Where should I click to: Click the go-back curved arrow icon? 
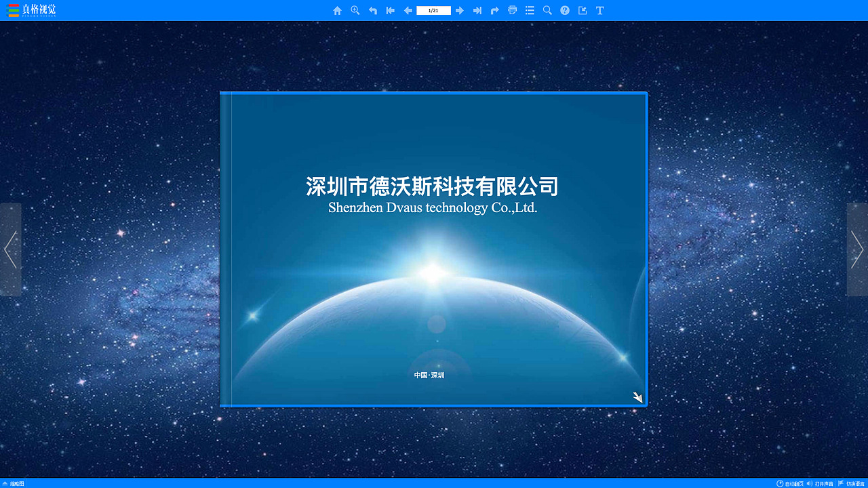[372, 10]
